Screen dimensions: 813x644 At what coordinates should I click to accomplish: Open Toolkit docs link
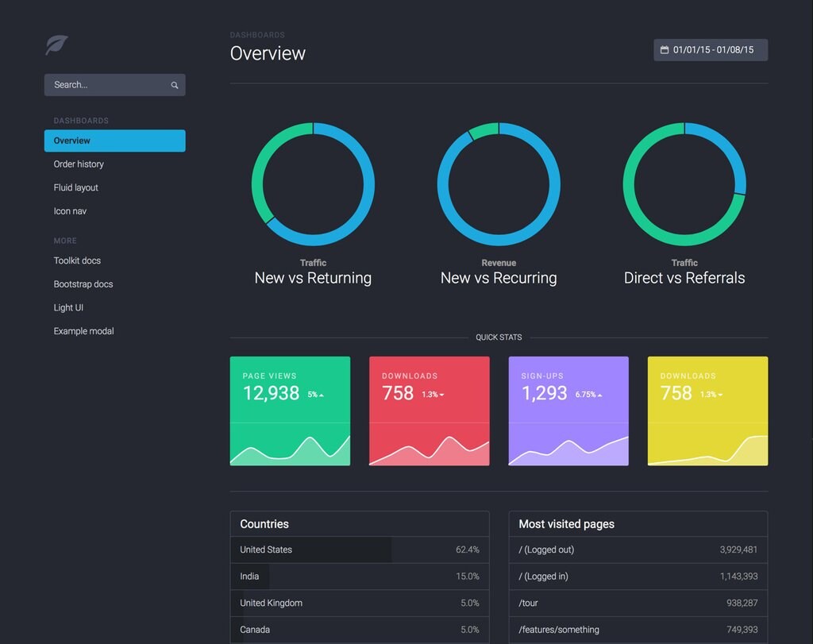(77, 260)
